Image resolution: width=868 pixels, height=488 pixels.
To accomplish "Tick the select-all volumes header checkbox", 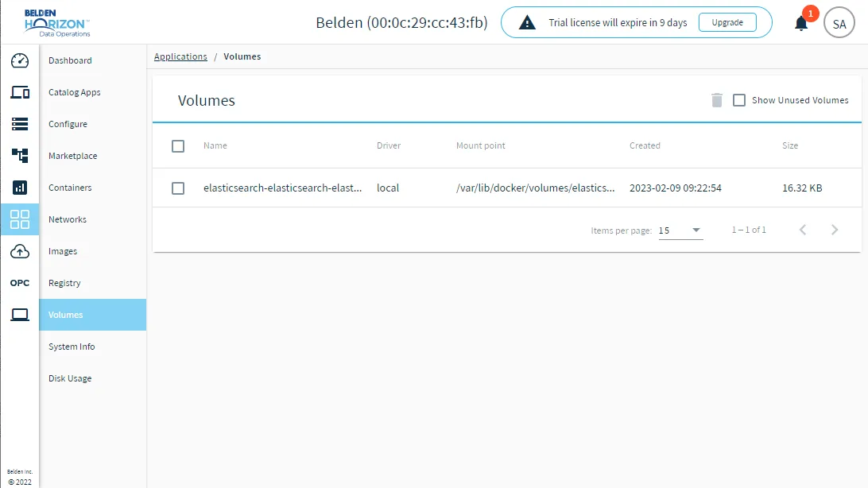I will tap(178, 146).
